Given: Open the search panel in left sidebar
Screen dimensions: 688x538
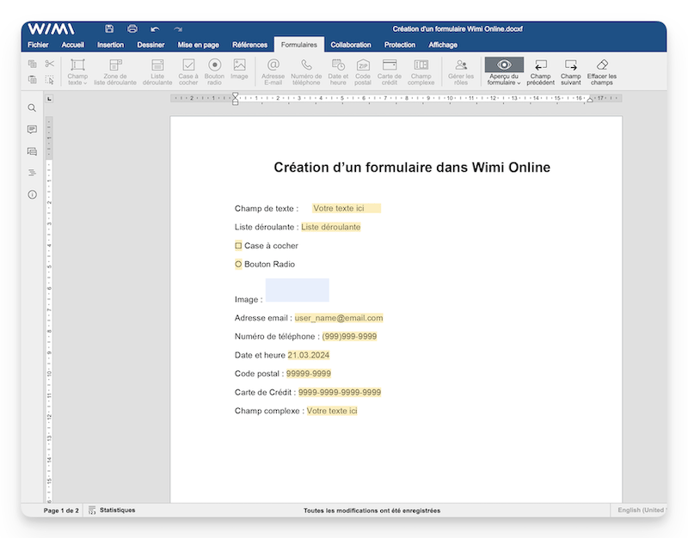Looking at the screenshot, I should pyautogui.click(x=32, y=108).
